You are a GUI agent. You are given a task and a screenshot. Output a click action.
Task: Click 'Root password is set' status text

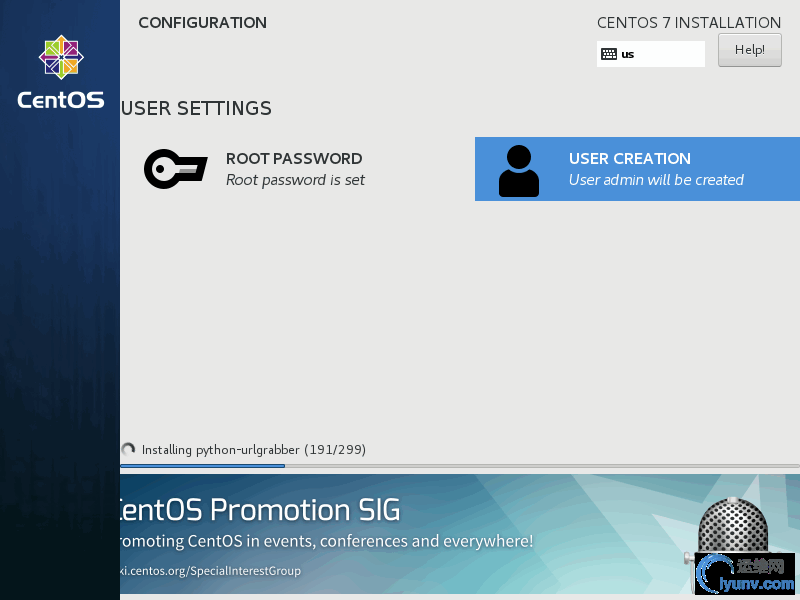click(x=295, y=180)
